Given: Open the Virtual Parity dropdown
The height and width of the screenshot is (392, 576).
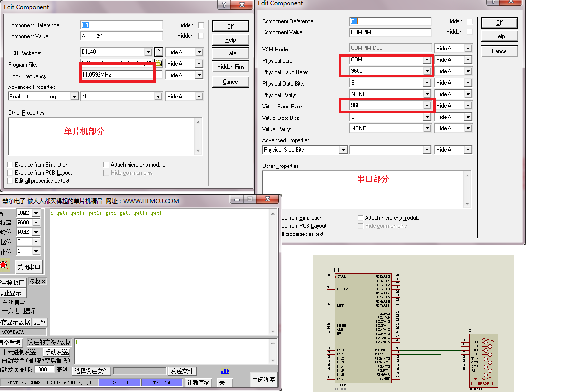Looking at the screenshot, I should (427, 128).
